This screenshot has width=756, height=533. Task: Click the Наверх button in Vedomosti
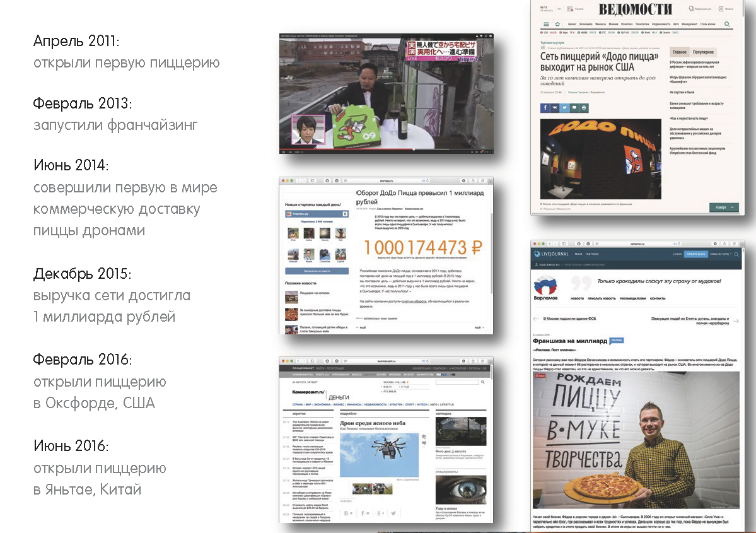point(724,208)
